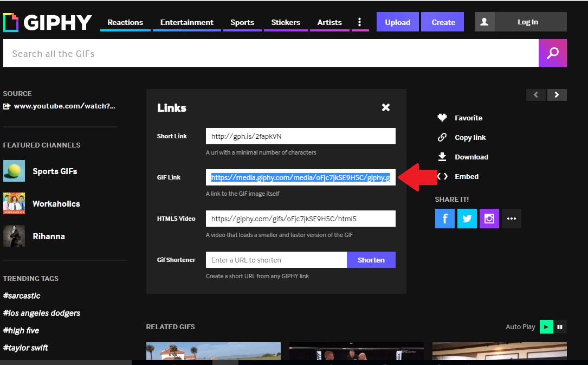
Task: Open the Stickers category
Action: click(x=286, y=22)
